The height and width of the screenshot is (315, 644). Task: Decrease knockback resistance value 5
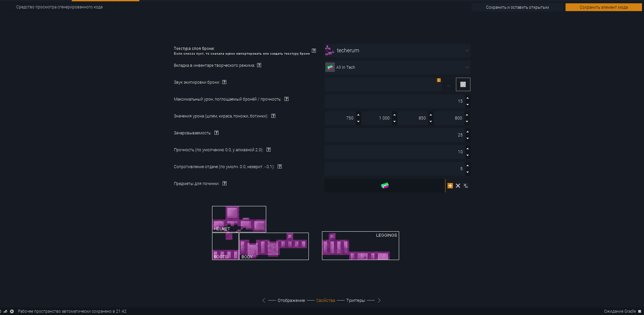(x=467, y=172)
